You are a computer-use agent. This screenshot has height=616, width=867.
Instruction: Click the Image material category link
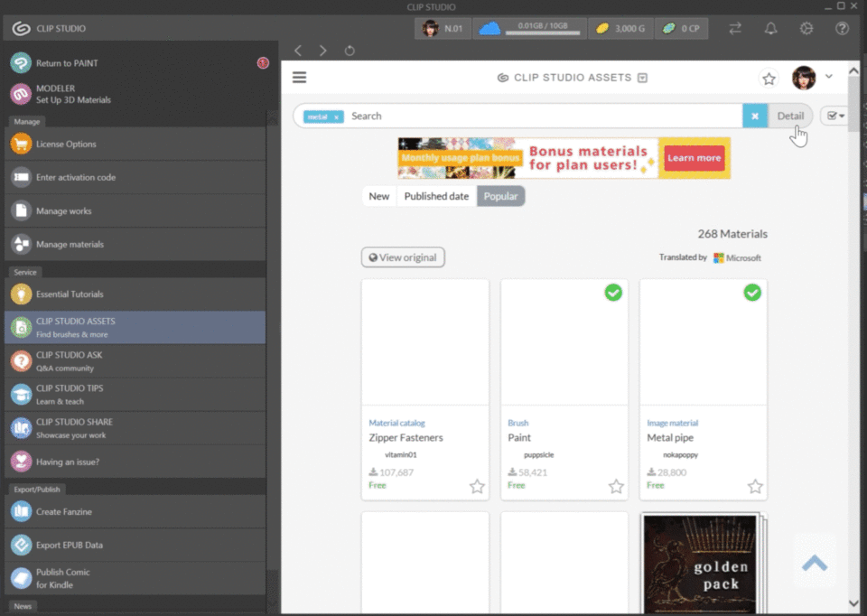pyautogui.click(x=672, y=423)
